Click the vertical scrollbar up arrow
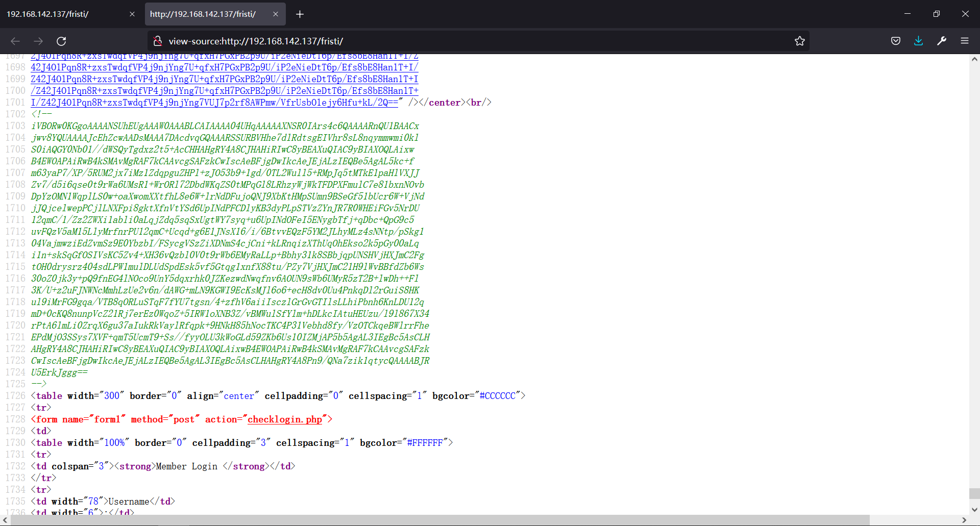The image size is (980, 526). (x=974, y=59)
